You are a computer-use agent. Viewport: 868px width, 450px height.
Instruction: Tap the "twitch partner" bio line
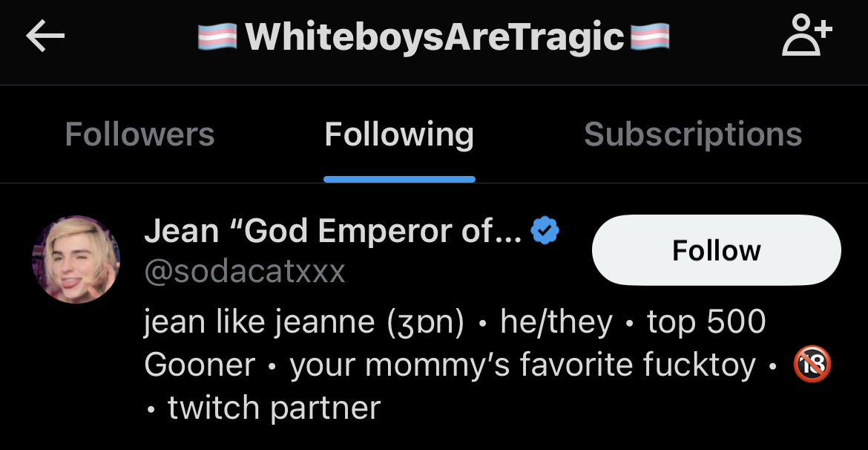[274, 408]
